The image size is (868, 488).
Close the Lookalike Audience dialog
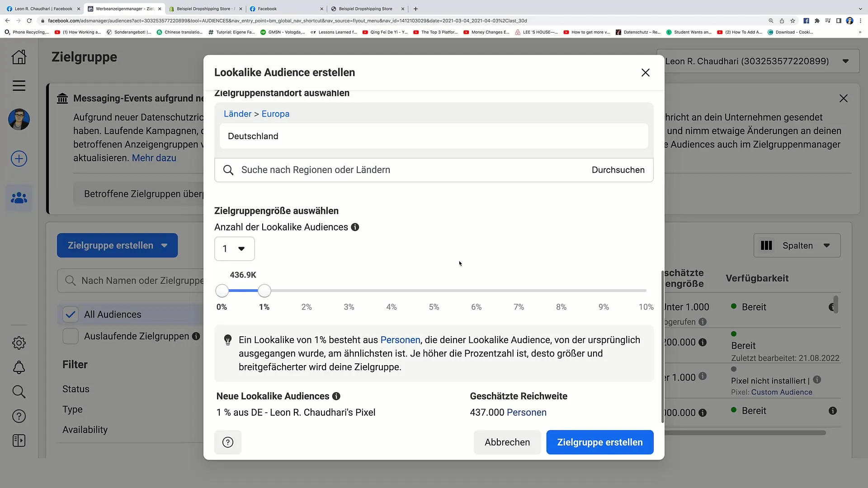[646, 73]
